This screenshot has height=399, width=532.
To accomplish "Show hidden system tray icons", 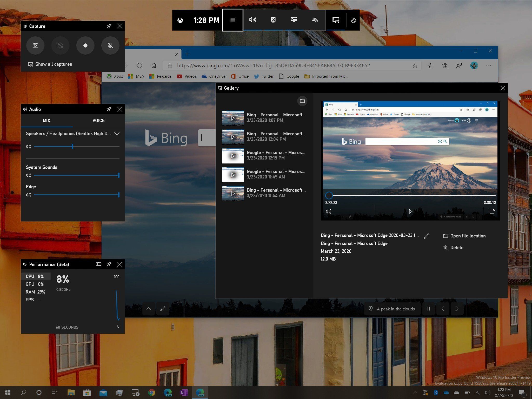I will [415, 393].
